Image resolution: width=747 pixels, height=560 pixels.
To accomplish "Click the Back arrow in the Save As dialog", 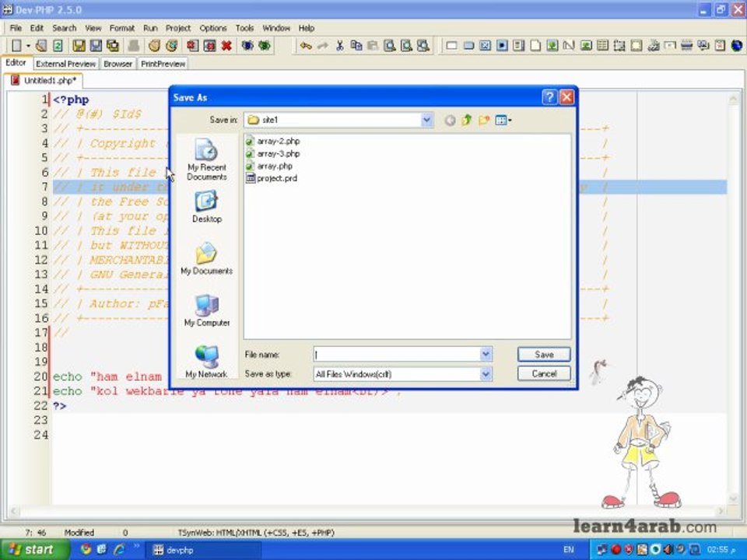I will click(450, 121).
